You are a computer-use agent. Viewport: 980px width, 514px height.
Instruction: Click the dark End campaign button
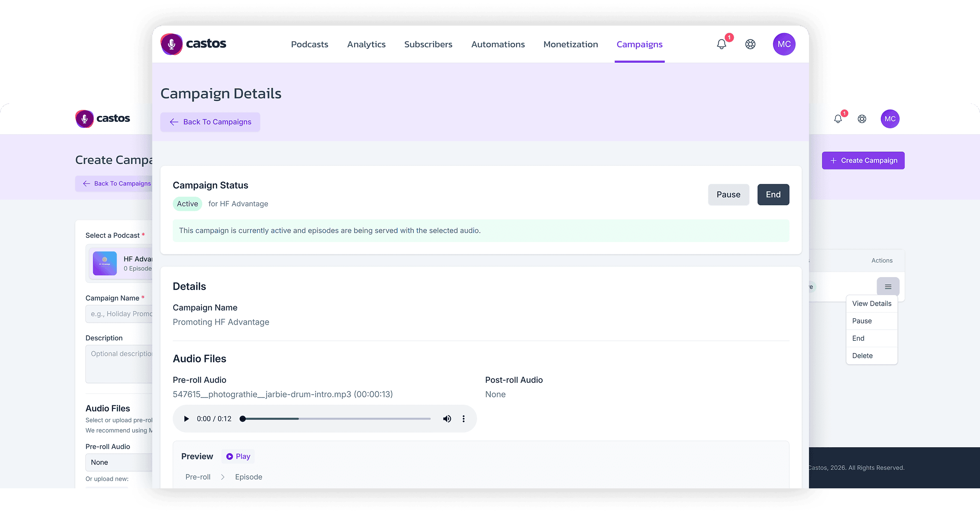point(773,195)
